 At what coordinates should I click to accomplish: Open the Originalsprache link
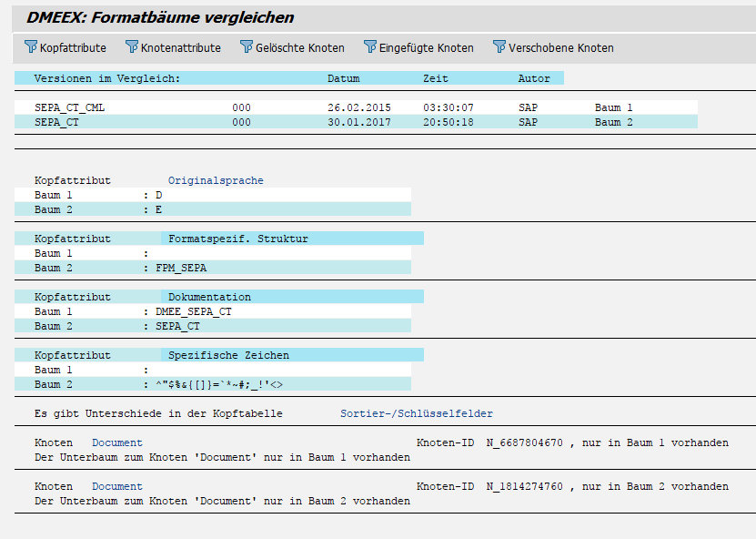pos(216,180)
